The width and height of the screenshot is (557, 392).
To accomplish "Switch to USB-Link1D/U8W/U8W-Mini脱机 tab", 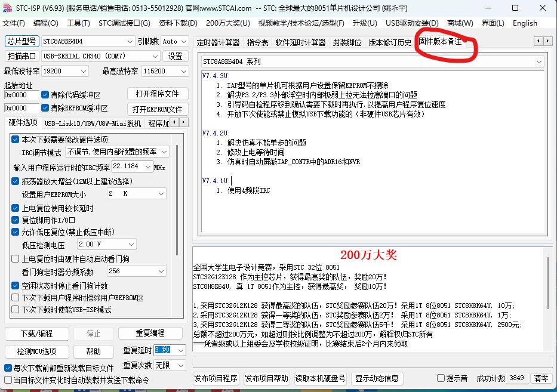I will coord(93,124).
